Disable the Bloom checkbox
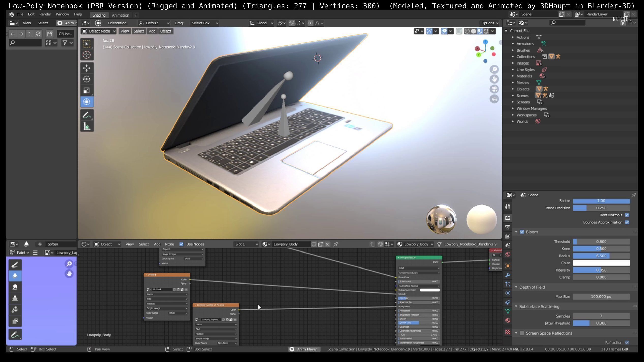Viewport: 644px width, 362px height. 522,232
